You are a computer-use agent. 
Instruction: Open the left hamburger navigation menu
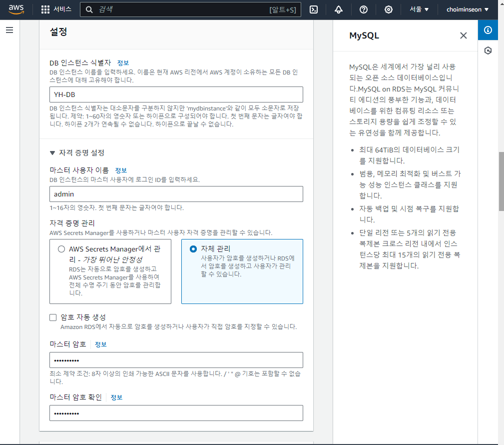pyautogui.click(x=9, y=30)
